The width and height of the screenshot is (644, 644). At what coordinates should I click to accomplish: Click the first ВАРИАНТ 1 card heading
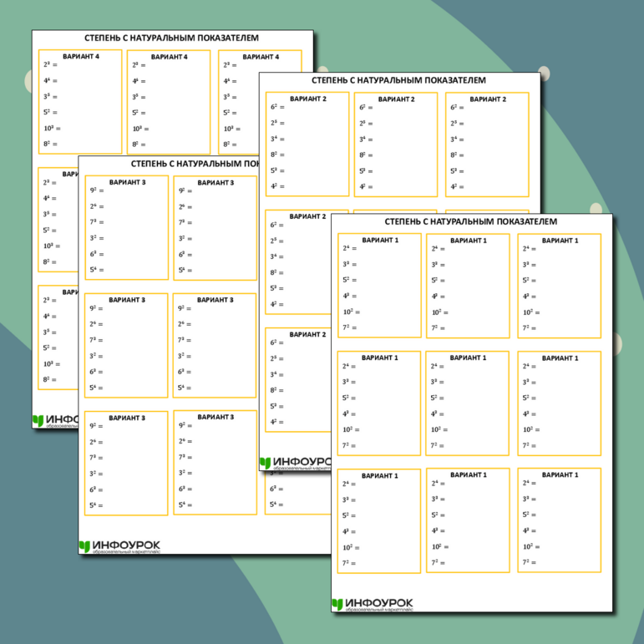click(380, 241)
